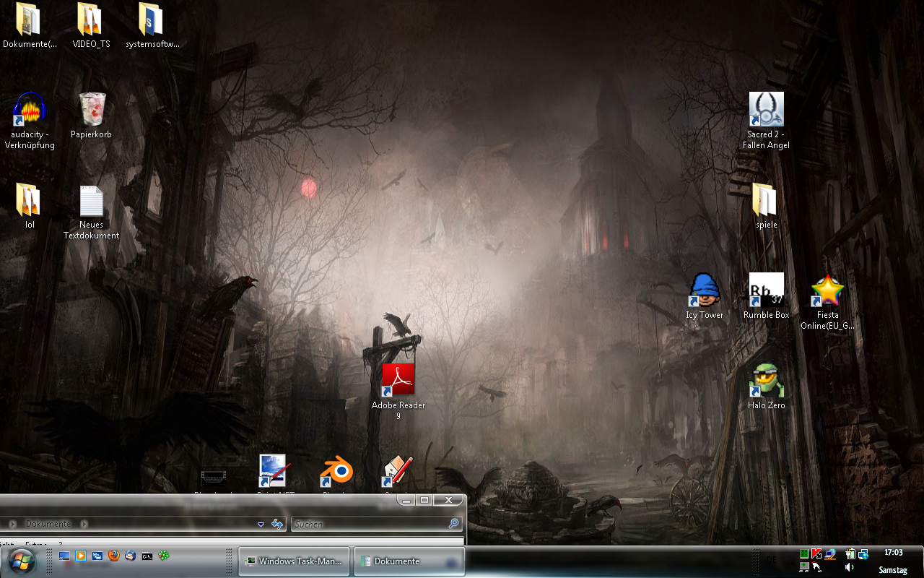The height and width of the screenshot is (578, 924).
Task: Click the refresh button in the Explorer window
Action: (277, 524)
